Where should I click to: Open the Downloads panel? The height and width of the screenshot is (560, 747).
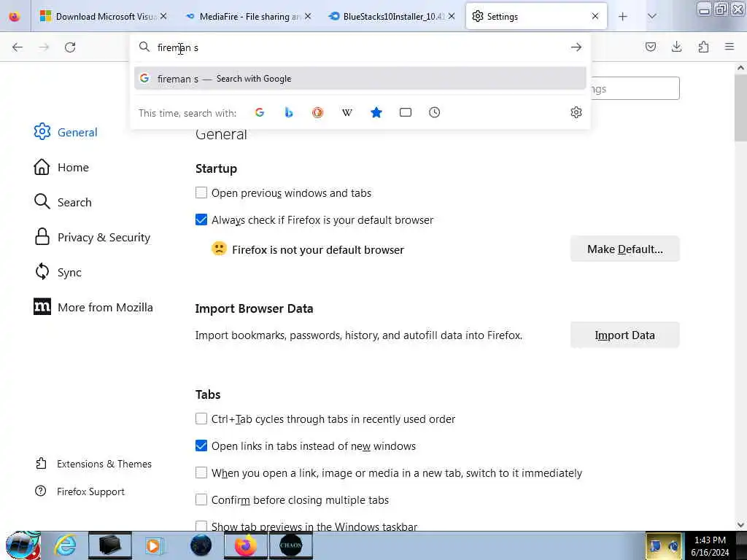[x=676, y=47]
